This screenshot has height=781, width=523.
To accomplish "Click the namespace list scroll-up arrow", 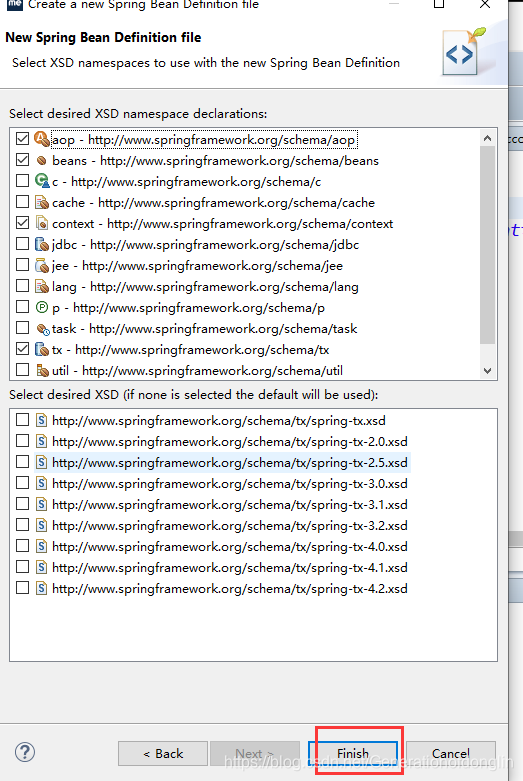I will click(x=488, y=138).
